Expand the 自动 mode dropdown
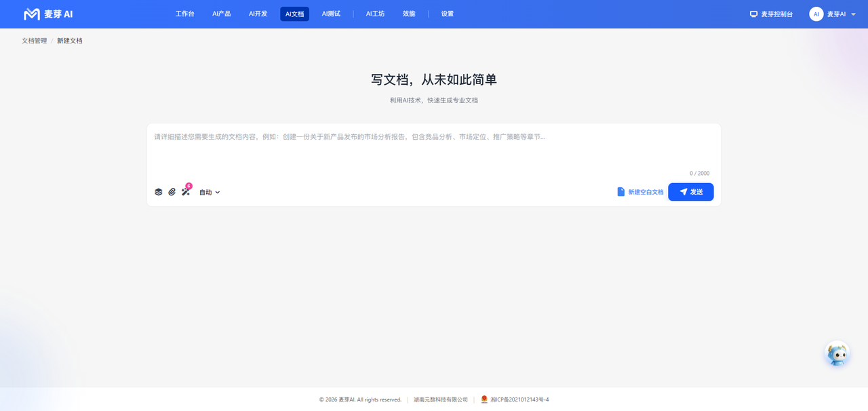 210,192
